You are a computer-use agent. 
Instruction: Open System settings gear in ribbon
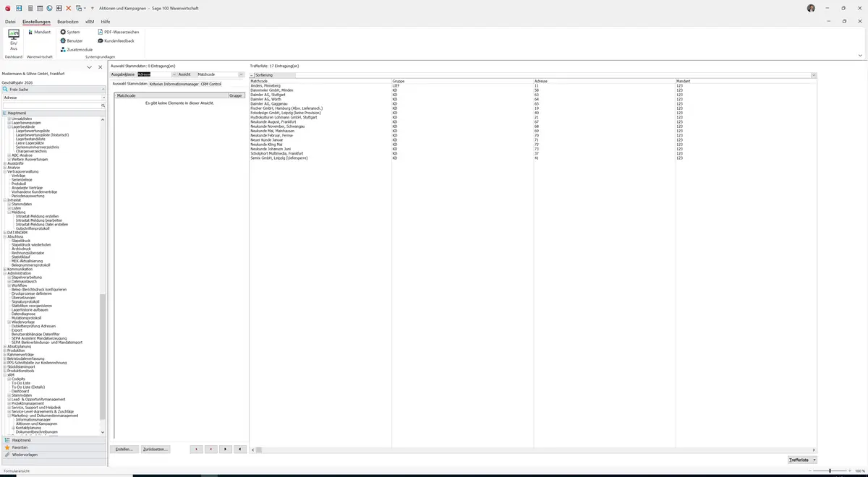coord(70,32)
